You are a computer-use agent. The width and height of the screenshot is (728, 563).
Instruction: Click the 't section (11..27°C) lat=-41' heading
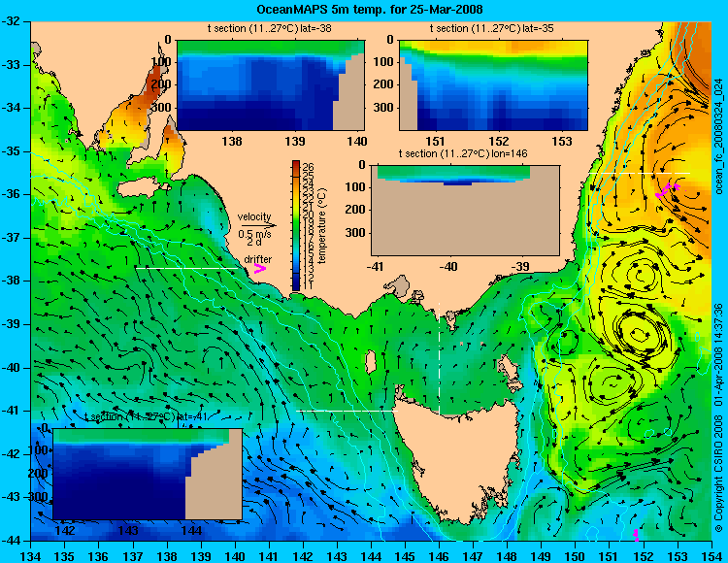(x=146, y=416)
